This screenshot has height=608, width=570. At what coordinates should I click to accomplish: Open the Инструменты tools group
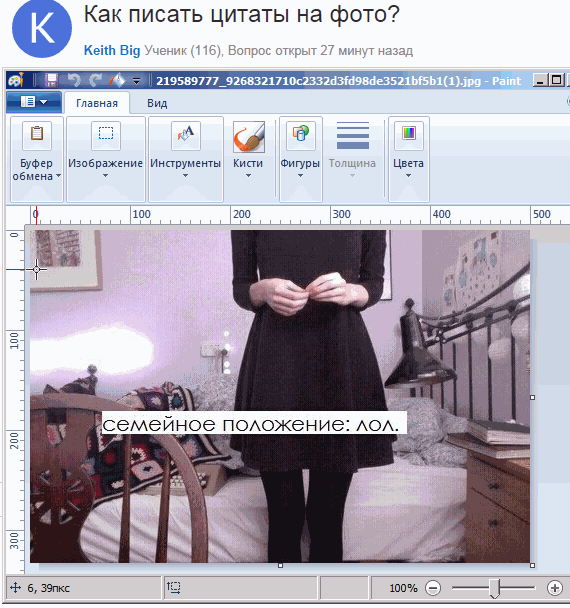click(x=185, y=159)
